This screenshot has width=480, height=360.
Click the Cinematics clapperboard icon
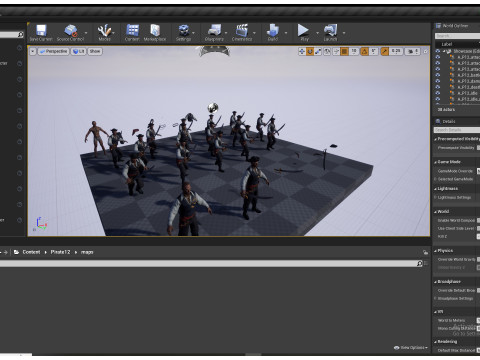pos(242,30)
